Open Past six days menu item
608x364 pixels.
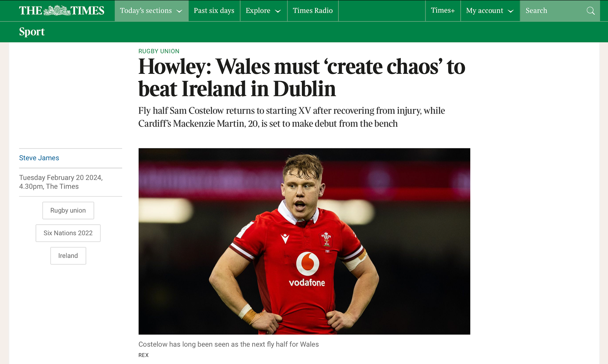214,11
